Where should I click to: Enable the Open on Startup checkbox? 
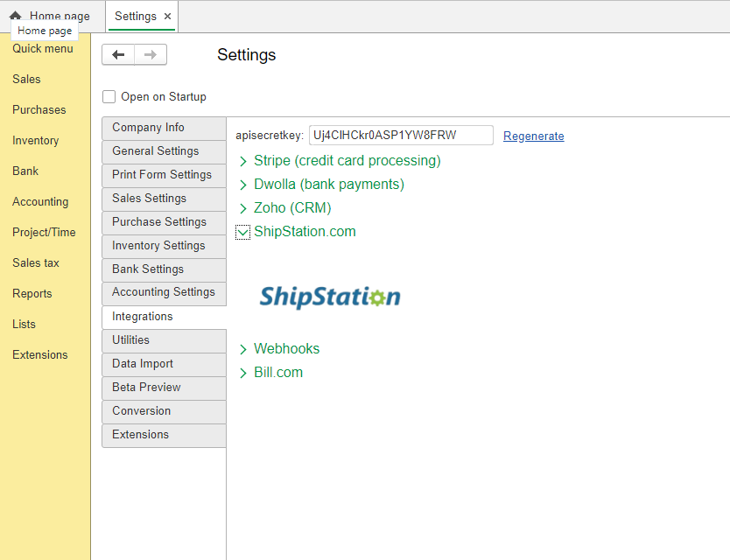click(109, 96)
